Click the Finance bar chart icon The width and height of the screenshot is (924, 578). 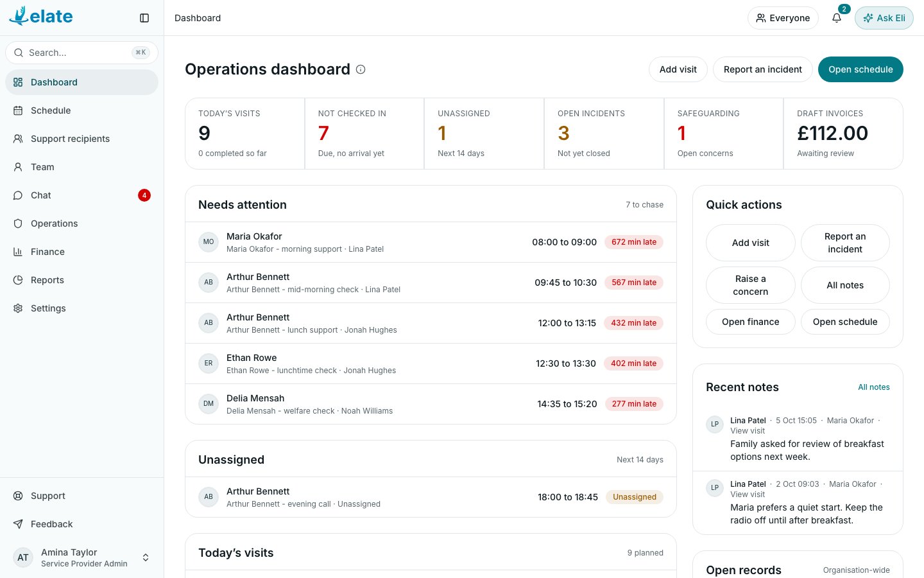pyautogui.click(x=18, y=252)
